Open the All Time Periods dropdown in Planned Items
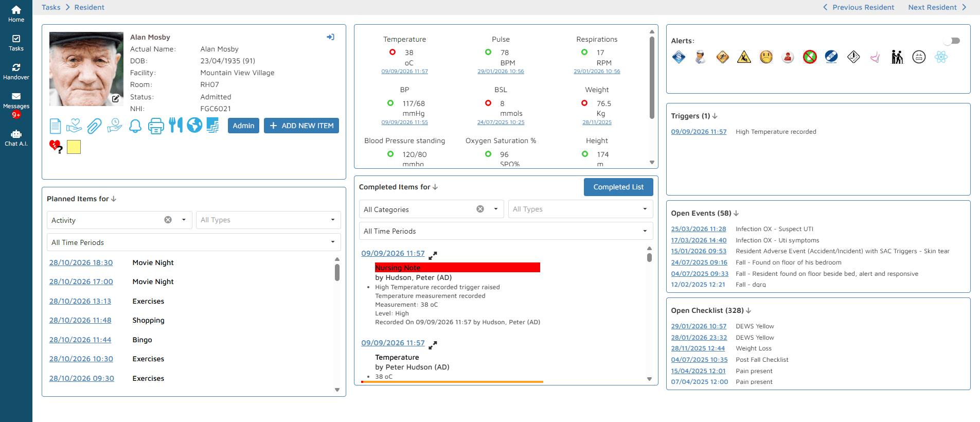 [x=194, y=242]
